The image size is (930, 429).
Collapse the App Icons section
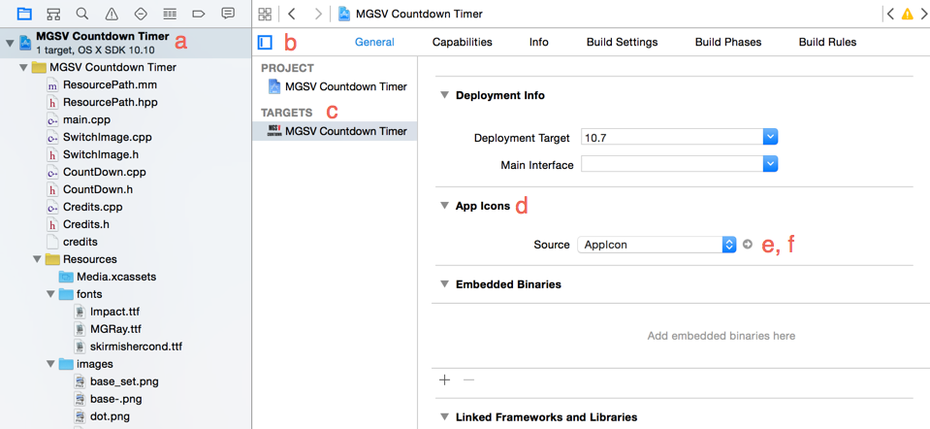pos(444,206)
